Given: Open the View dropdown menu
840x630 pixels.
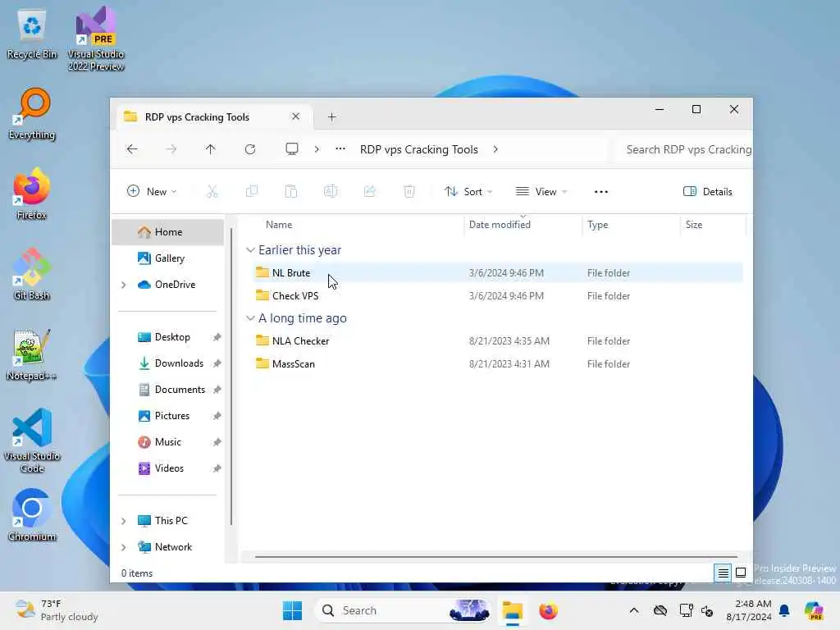Looking at the screenshot, I should coord(541,192).
